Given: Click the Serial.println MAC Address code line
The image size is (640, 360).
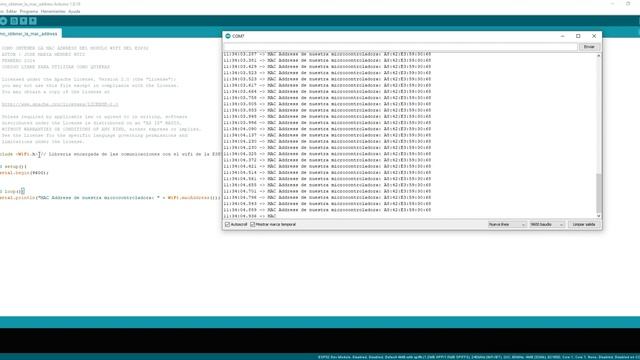Looking at the screenshot, I should [110, 198].
